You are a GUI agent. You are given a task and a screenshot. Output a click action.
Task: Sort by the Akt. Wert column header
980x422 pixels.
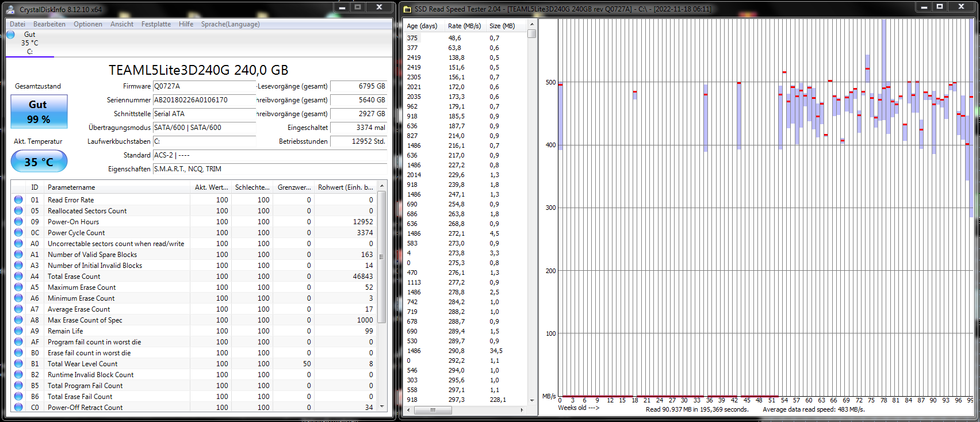tap(211, 187)
